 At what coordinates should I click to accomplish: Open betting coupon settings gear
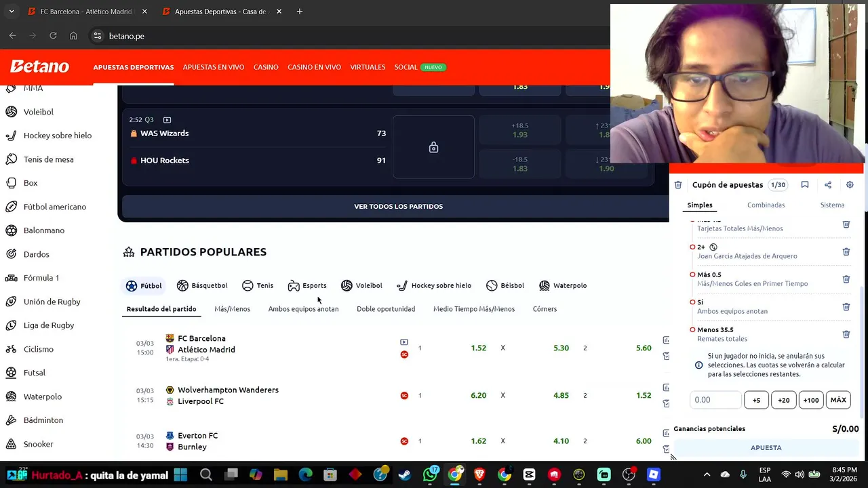pos(850,184)
